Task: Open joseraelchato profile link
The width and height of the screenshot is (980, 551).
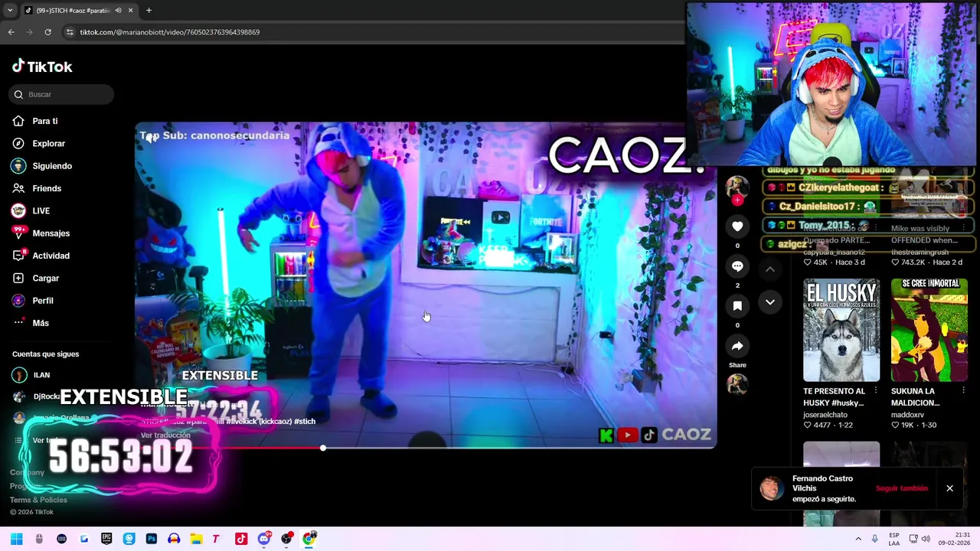Action: point(825,415)
